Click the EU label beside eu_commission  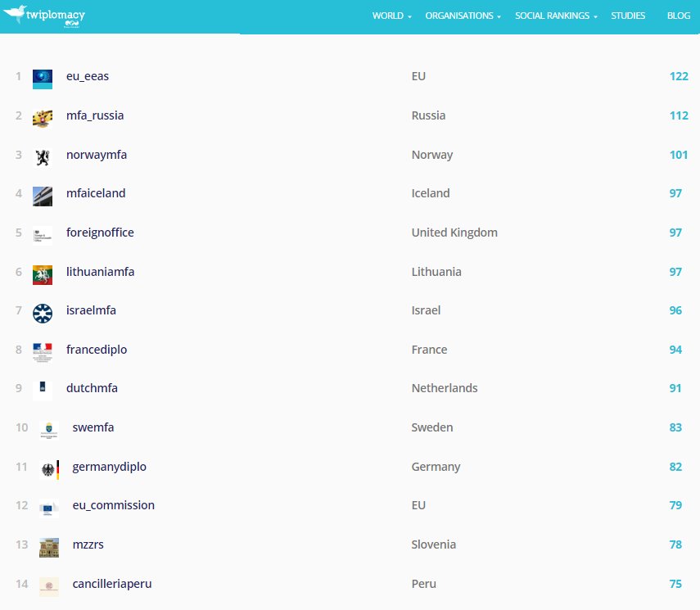(418, 505)
